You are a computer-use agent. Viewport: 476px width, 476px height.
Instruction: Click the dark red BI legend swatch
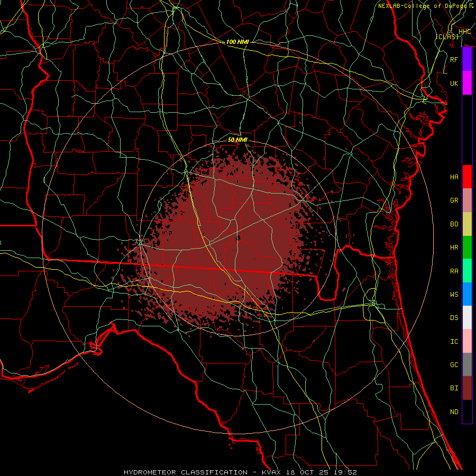(467, 388)
